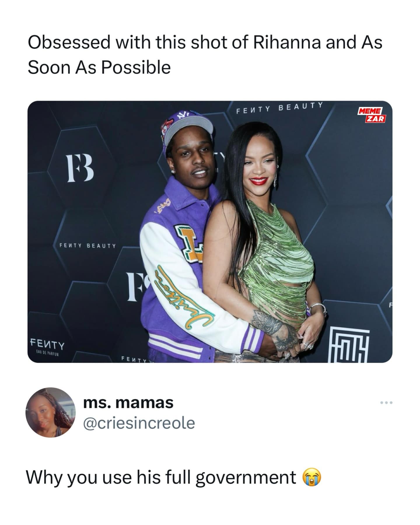Click the Fenty Beauty text in left hexagon
420x525 pixels.
87,246
